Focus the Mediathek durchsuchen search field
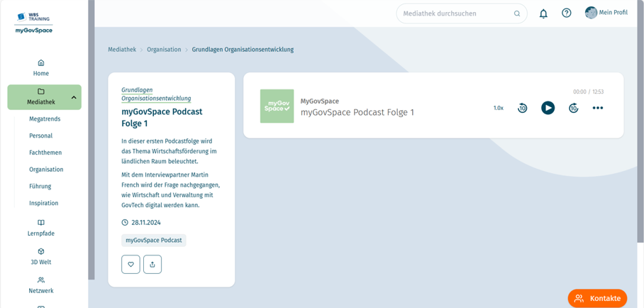This screenshot has width=644, height=308. [x=462, y=13]
